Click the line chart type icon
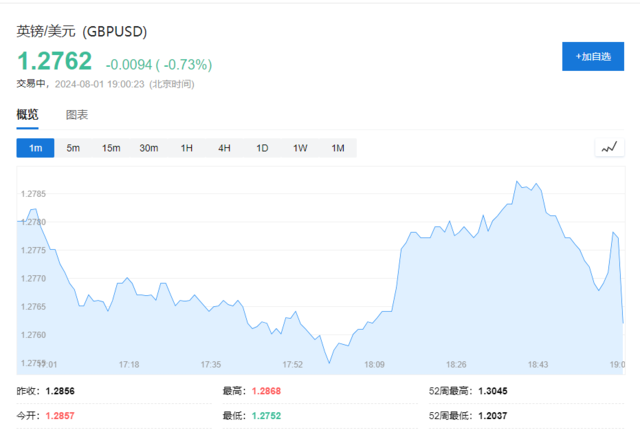This screenshot has height=448, width=640. click(609, 148)
